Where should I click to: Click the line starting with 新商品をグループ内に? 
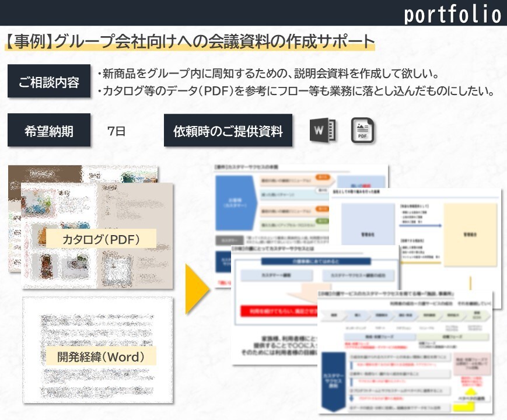[268, 73]
